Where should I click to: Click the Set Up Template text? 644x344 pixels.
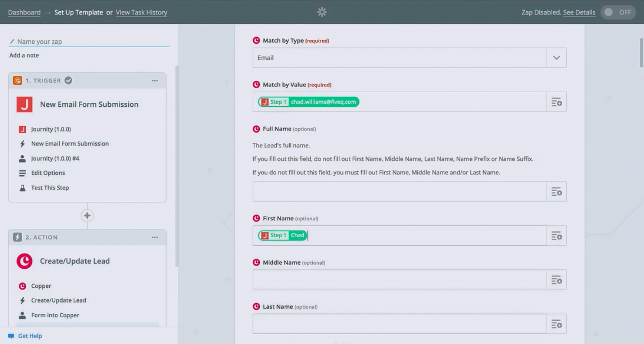(x=78, y=12)
